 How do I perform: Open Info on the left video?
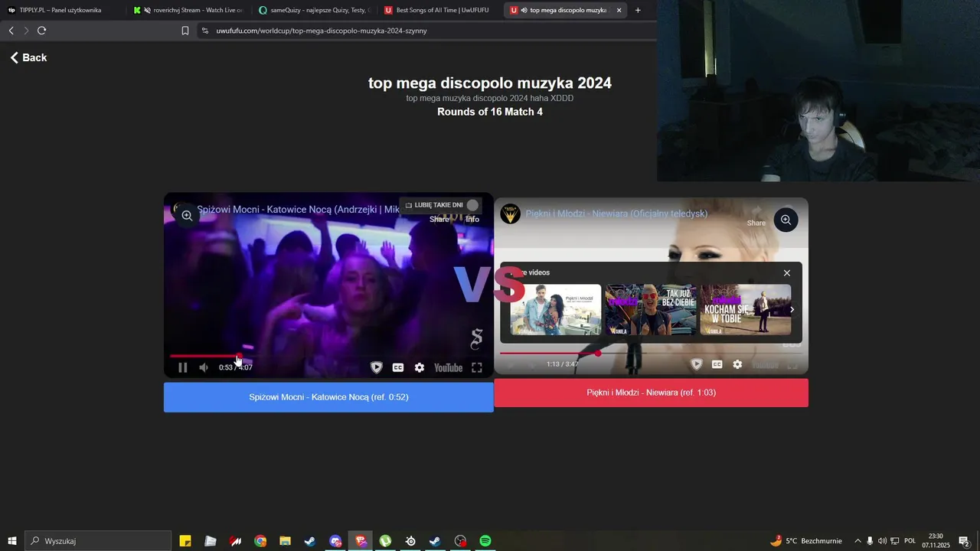[472, 220]
